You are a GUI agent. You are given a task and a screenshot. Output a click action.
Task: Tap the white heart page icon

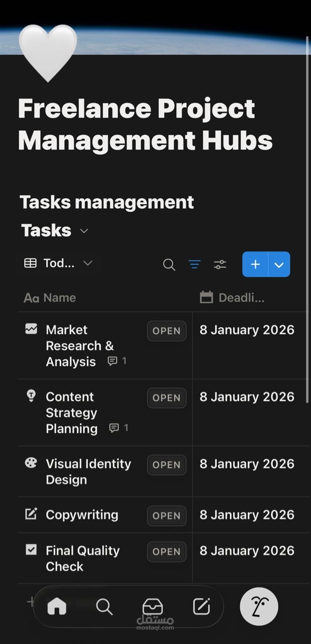point(48,50)
